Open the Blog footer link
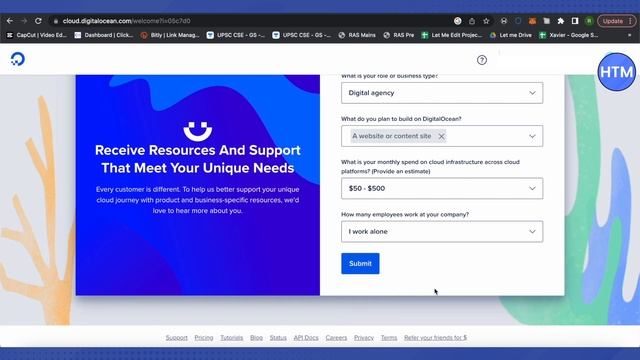Viewport: 640px width, 360px height. [x=256, y=338]
